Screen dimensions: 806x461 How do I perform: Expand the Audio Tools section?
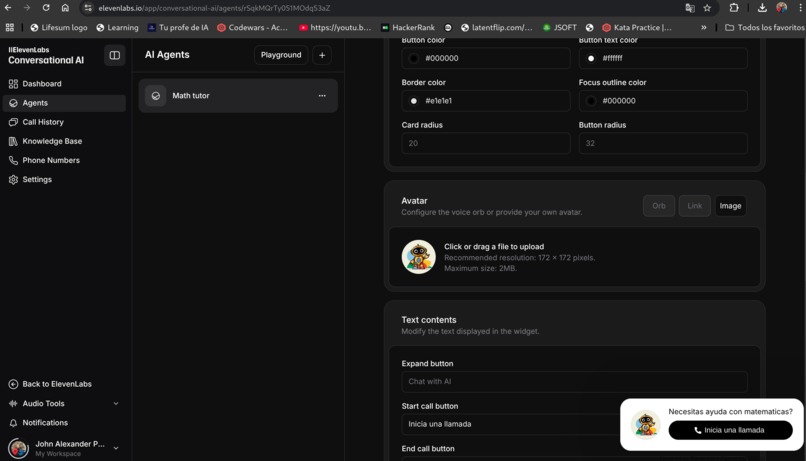click(64, 403)
